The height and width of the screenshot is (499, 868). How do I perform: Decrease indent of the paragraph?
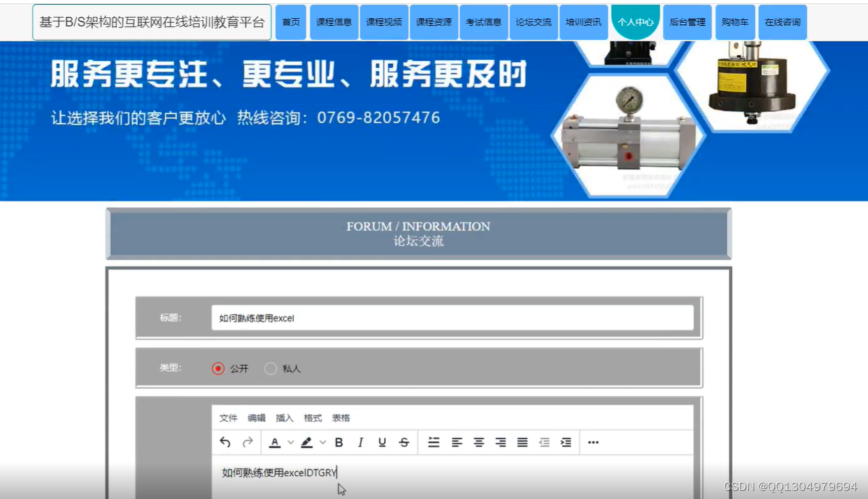tap(544, 443)
